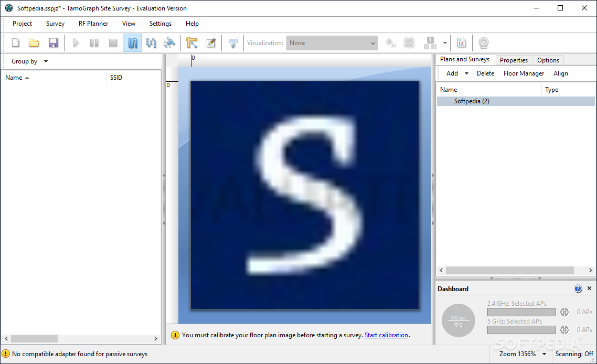597x364 pixels.
Task: Click the left arrow of AP list scrollbar
Action: pos(6,338)
